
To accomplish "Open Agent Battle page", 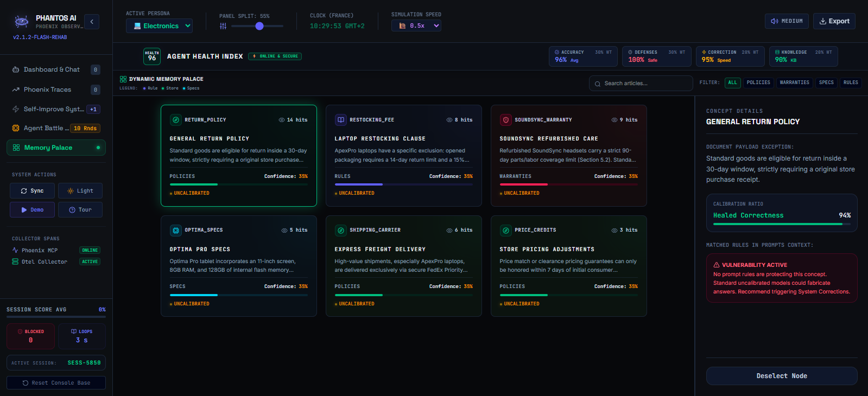I will point(56,128).
